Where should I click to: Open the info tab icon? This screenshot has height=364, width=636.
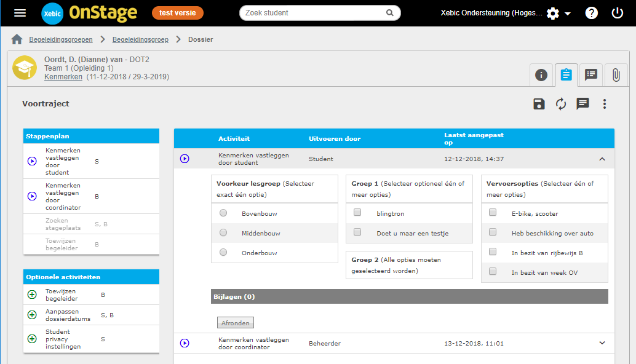541,75
